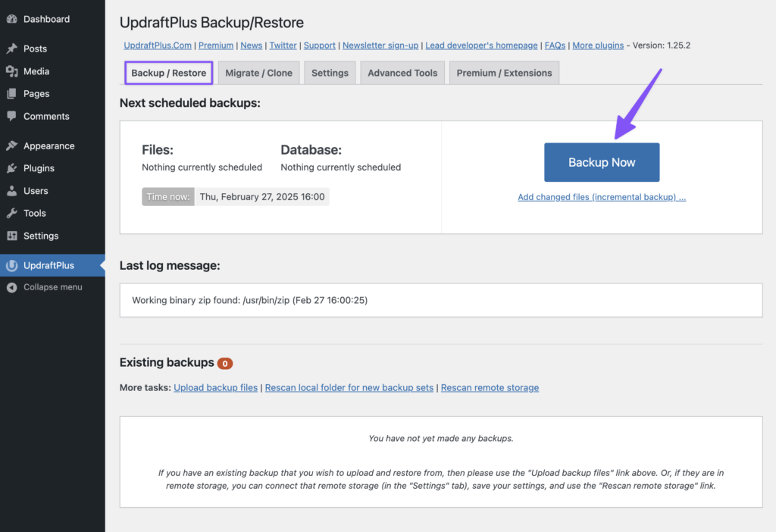Open the FAQs link
The width and height of the screenshot is (776, 532).
coord(555,45)
